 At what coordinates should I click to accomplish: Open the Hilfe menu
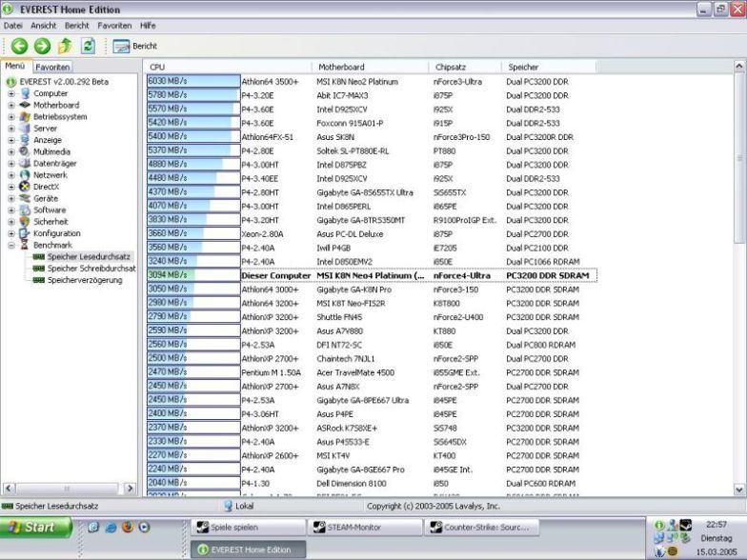tap(148, 26)
